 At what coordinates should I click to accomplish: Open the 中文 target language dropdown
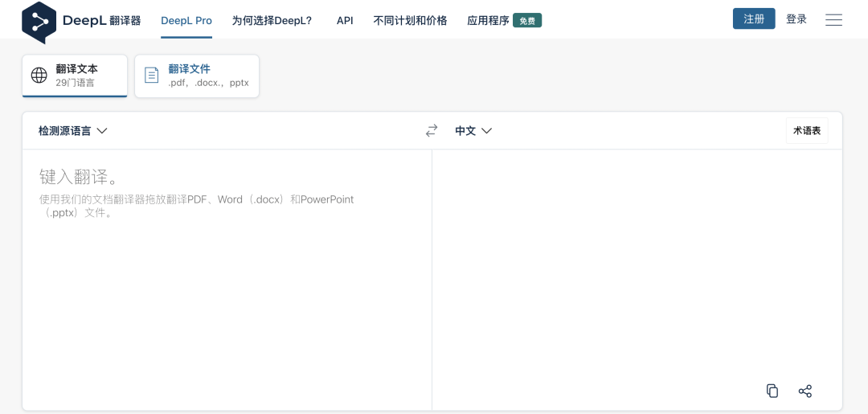click(473, 131)
